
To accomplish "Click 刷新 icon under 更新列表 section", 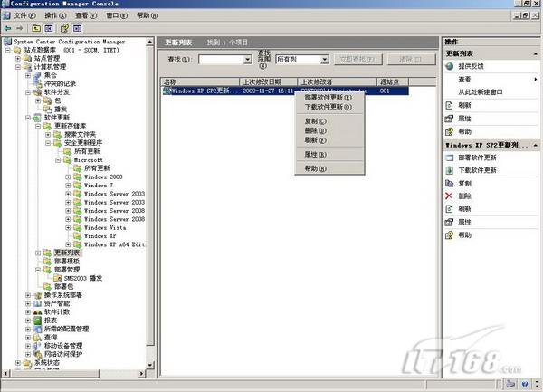I will [449, 106].
